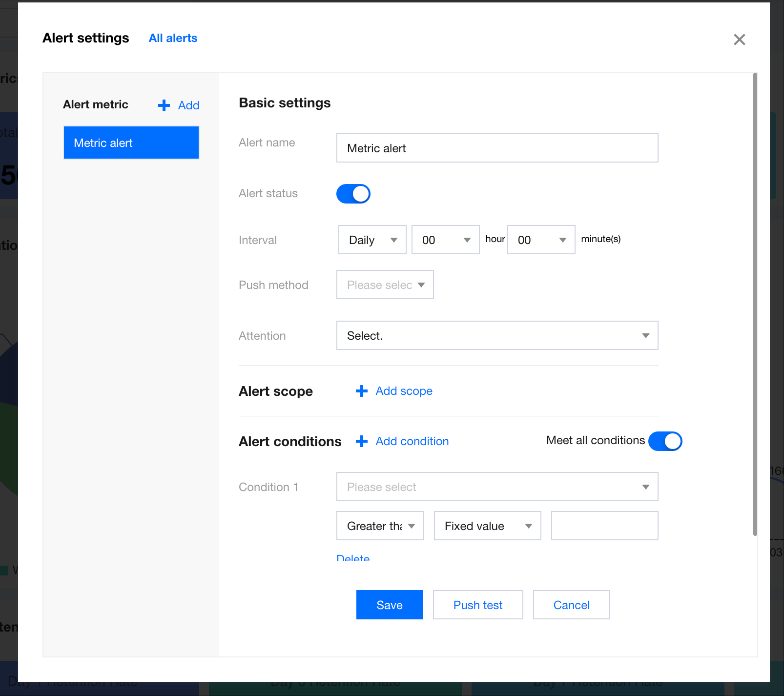Disable the Meet all conditions switch
This screenshot has width=784, height=696.
[665, 441]
